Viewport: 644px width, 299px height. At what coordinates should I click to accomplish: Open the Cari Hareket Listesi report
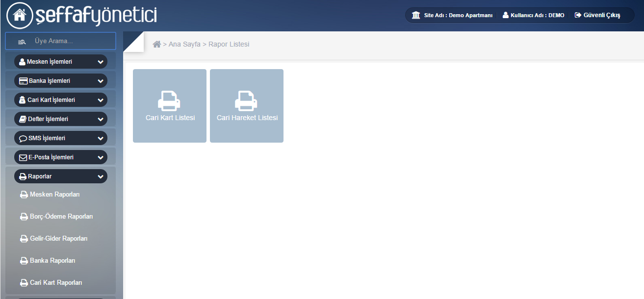click(x=247, y=106)
